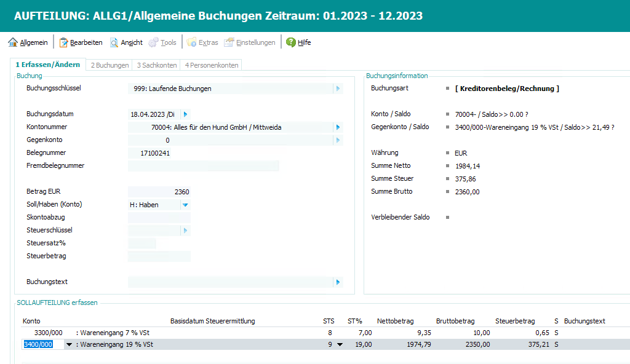Click the Fremdbelegnummer input field
The image size is (630, 364).
203,166
